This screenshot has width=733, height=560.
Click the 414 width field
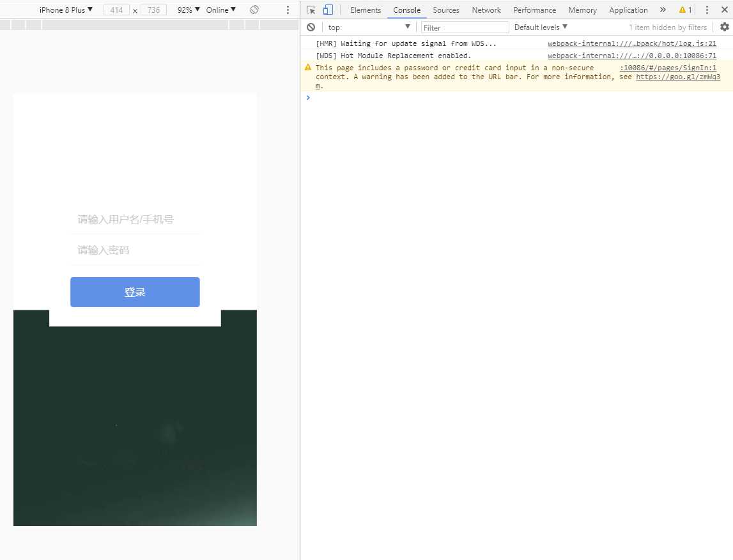[116, 10]
